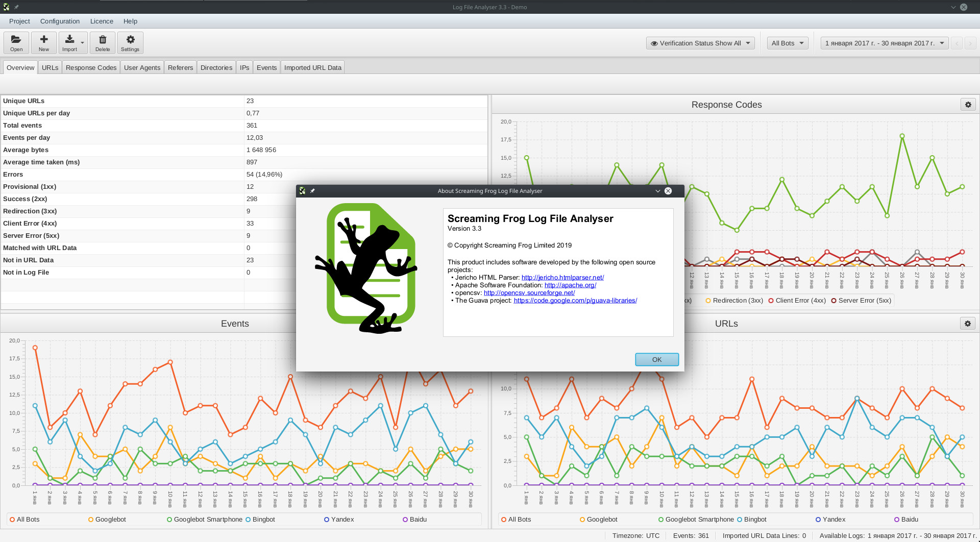Open the apache.org link

[x=570, y=285]
